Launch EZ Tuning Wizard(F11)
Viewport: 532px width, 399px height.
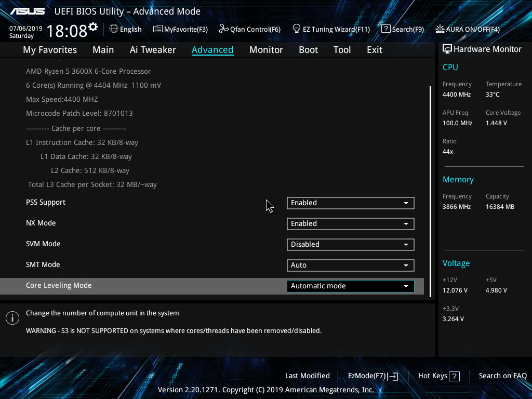(336, 29)
